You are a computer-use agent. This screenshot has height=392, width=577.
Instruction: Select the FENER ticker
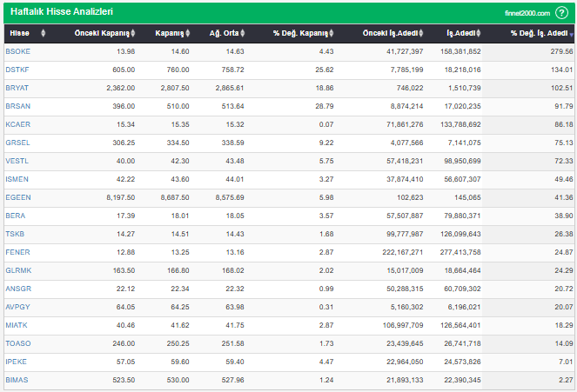[x=17, y=252]
